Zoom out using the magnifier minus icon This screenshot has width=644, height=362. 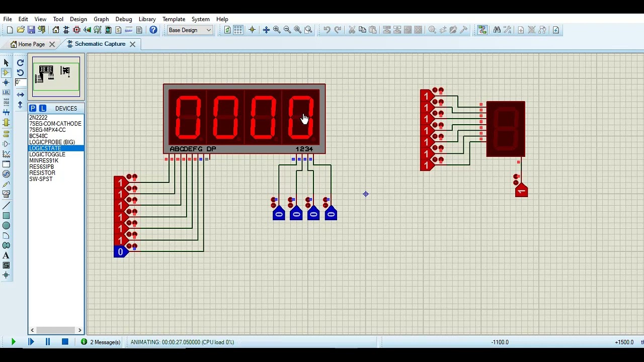(x=287, y=30)
